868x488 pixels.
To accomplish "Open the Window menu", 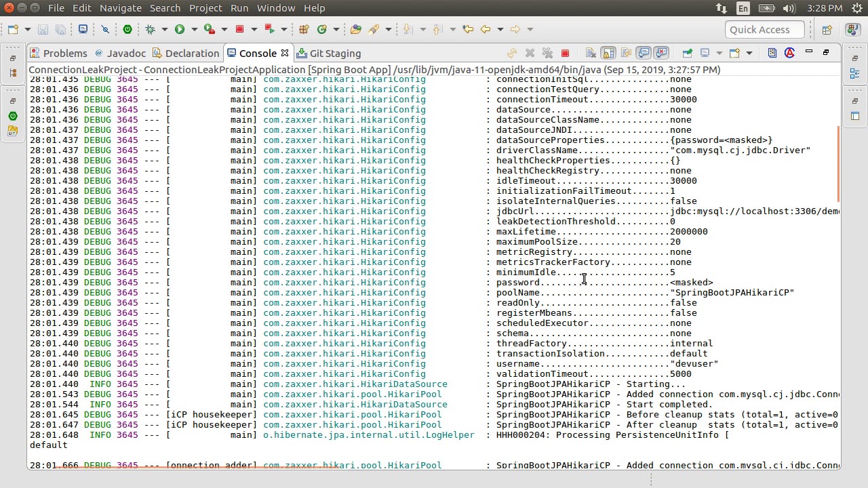I will 276,8.
